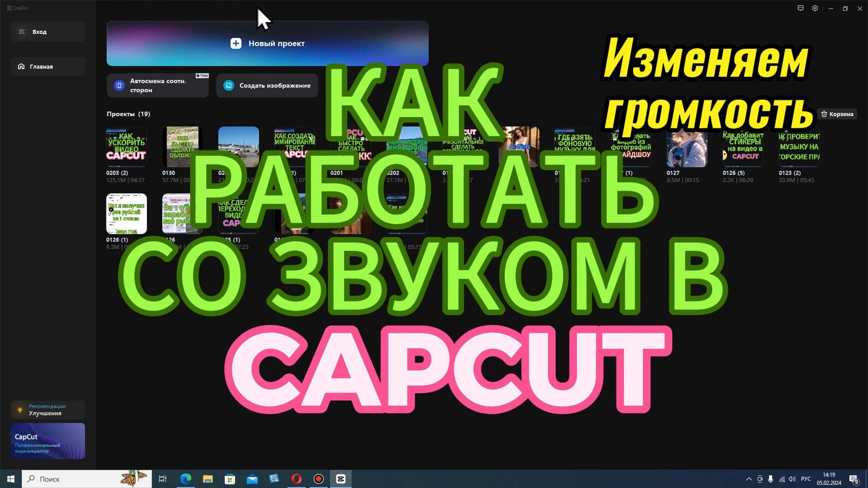
Task: Switch the РУС input language
Action: [806, 479]
